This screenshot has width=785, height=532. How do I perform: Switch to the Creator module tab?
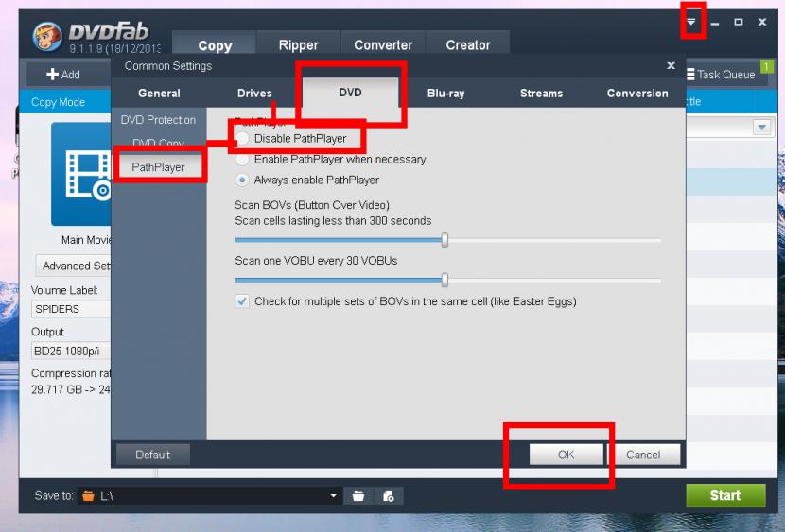[468, 45]
